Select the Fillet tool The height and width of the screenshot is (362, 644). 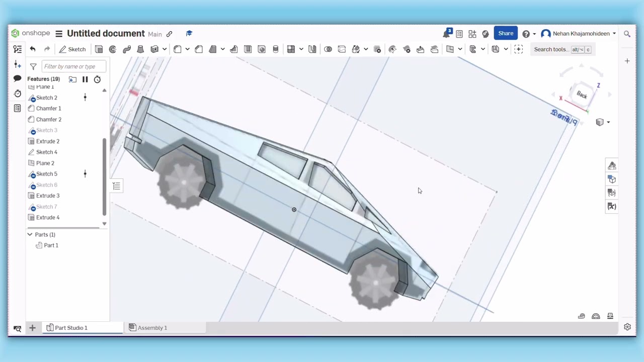tap(177, 49)
